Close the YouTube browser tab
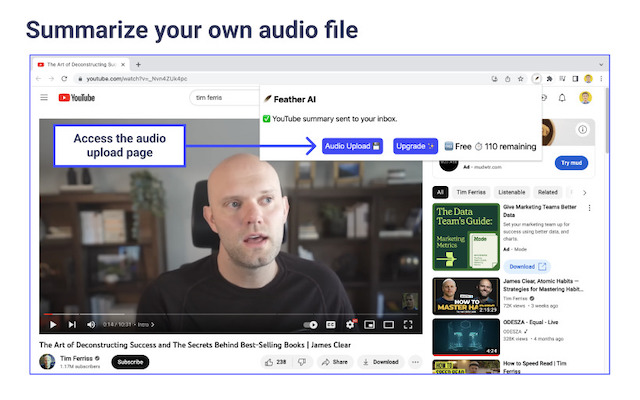Viewport: 640px width, 400px height. click(x=123, y=64)
